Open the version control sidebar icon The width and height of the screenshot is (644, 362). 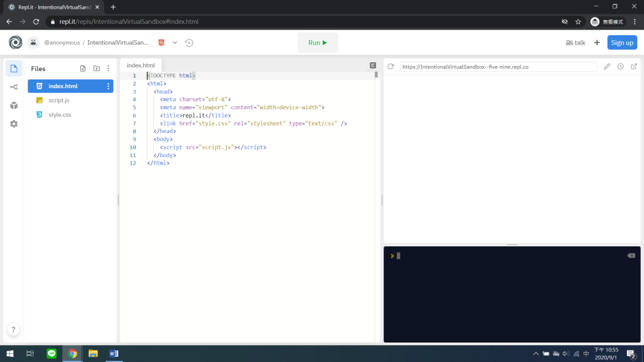[14, 87]
